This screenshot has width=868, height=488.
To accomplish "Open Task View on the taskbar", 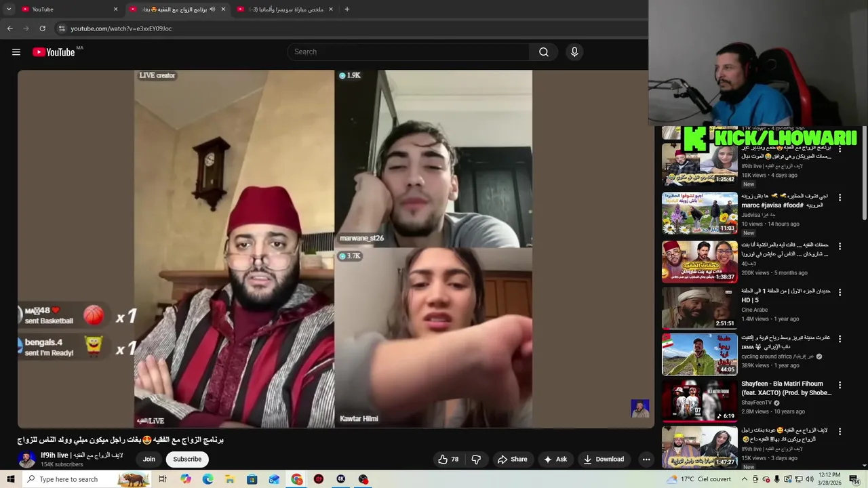I will click(x=163, y=479).
